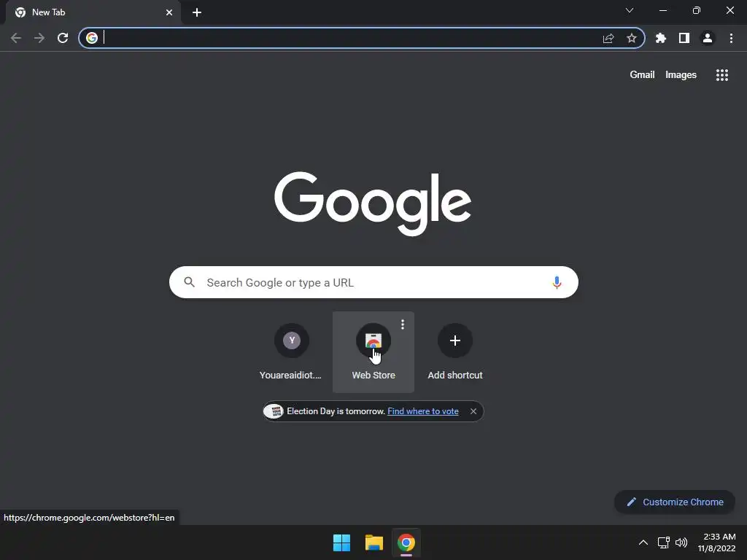Open Chrome's three-dot menu

coord(731,38)
